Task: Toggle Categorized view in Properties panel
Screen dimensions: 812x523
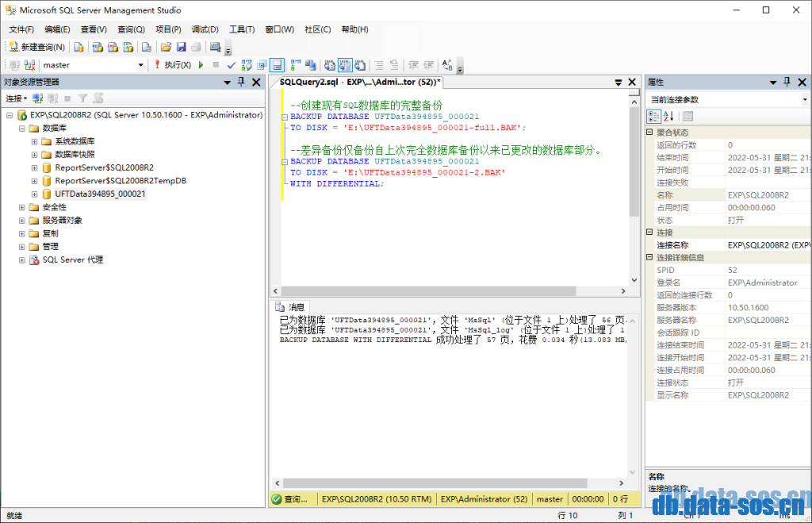Action: tap(653, 116)
